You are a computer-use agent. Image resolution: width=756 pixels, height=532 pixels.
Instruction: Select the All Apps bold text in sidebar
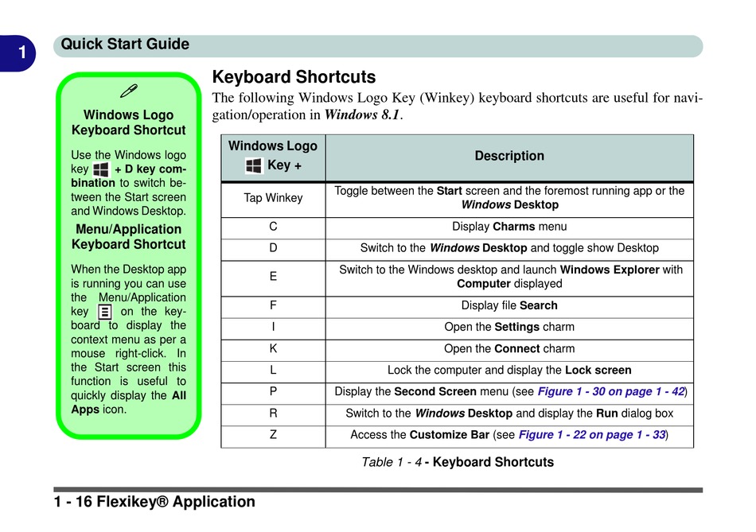(128, 402)
